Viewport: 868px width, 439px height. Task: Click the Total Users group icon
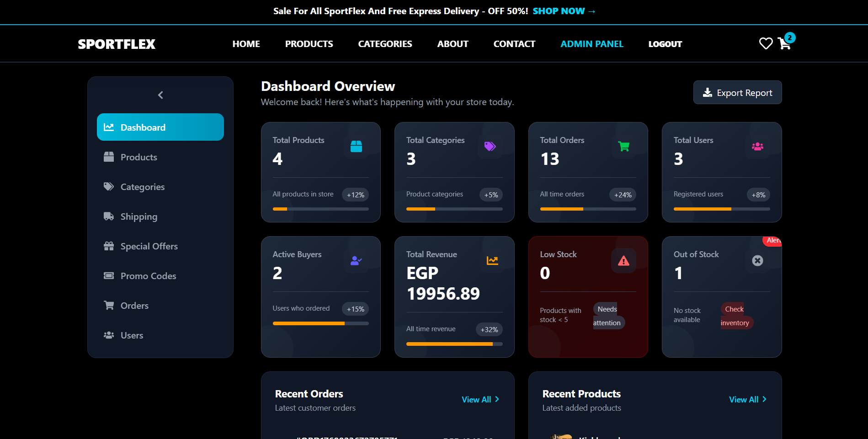[757, 147]
